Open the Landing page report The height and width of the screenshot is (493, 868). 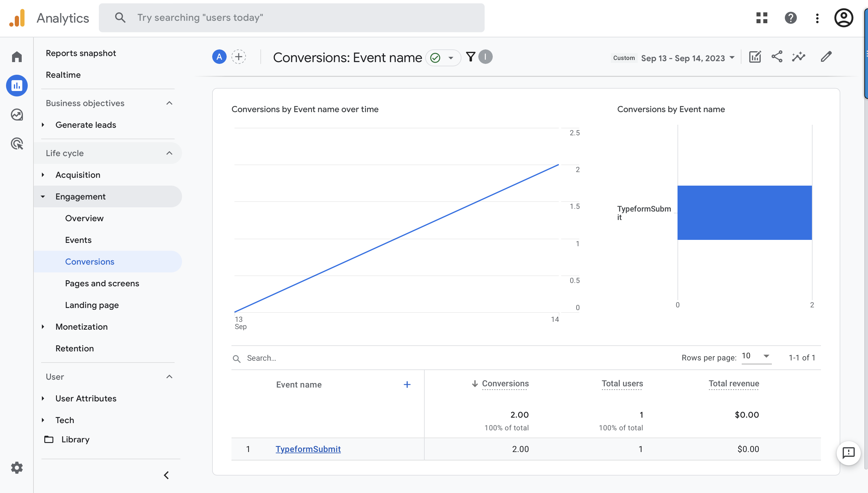[x=92, y=305]
